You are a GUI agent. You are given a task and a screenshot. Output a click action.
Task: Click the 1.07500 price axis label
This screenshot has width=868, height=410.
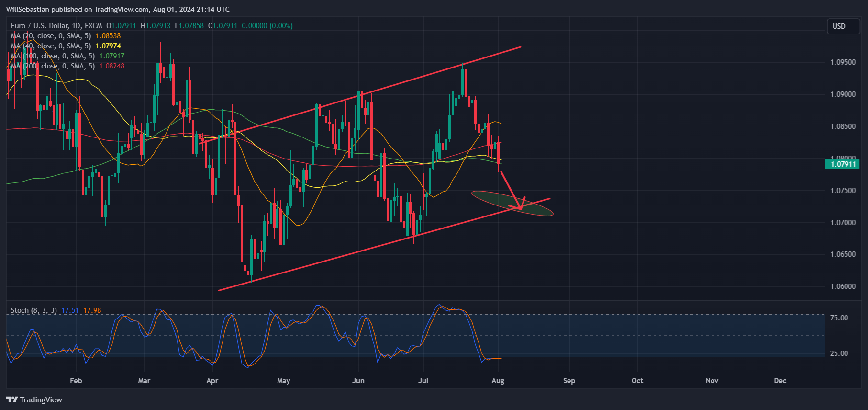coord(843,191)
